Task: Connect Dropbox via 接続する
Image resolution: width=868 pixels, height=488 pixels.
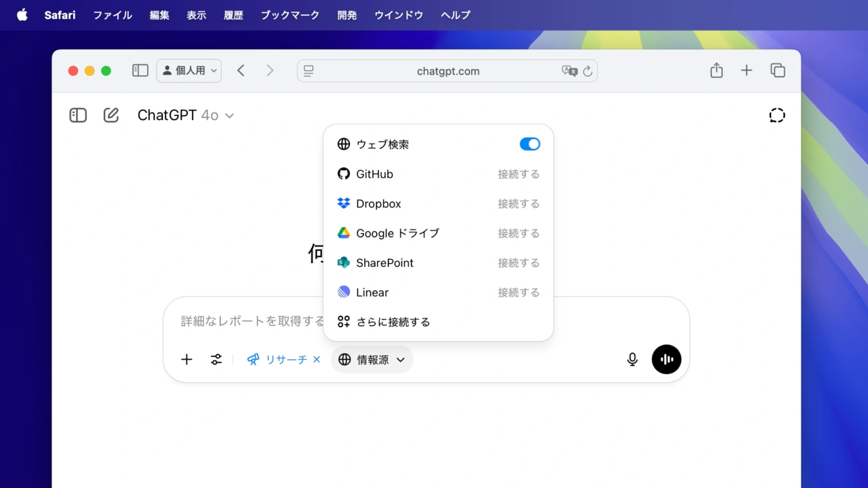Action: (x=518, y=203)
